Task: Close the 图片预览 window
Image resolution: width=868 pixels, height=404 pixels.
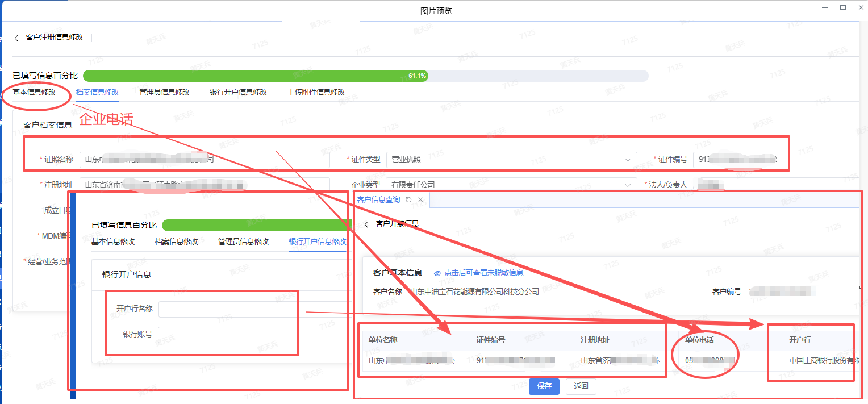Action: point(860,7)
